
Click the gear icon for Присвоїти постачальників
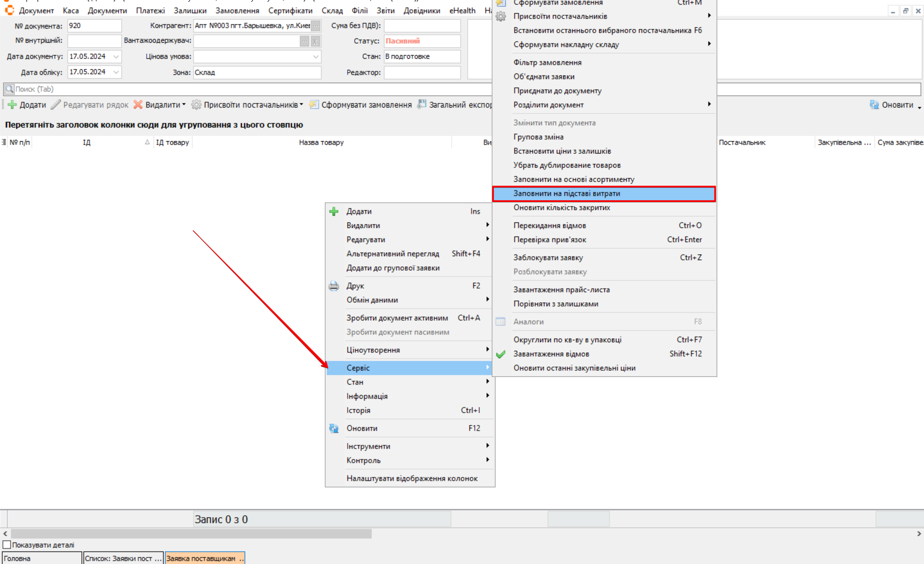196,105
